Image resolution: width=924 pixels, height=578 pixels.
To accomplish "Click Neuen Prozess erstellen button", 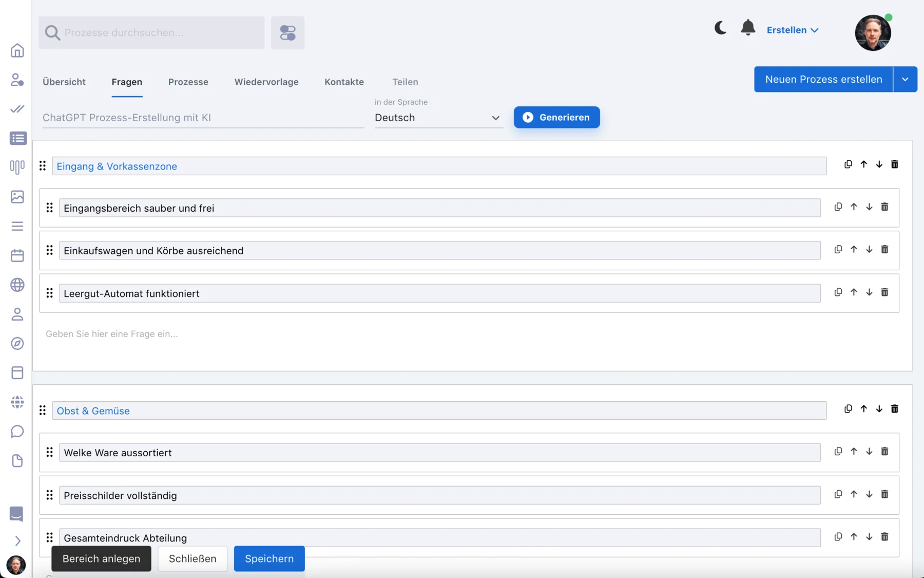I will pyautogui.click(x=823, y=79).
